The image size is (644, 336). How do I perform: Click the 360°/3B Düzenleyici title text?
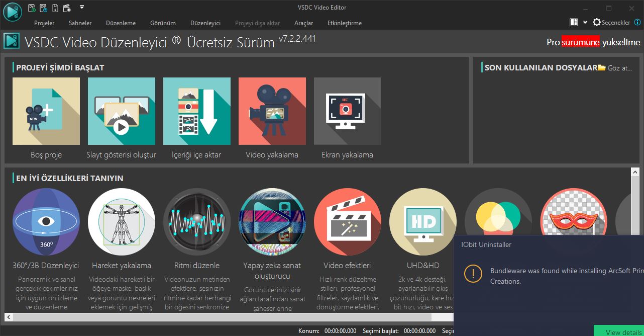(x=46, y=266)
